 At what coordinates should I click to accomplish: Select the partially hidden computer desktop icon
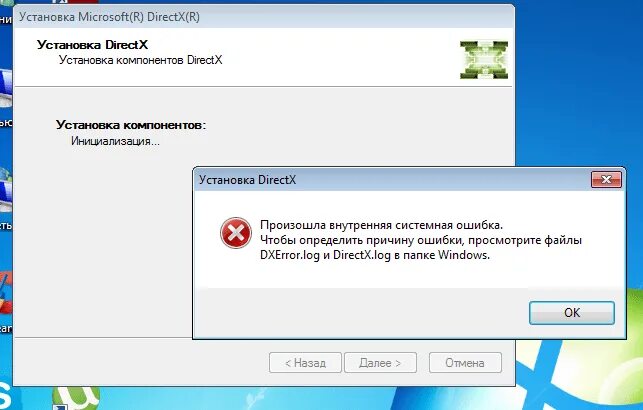tap(6, 88)
